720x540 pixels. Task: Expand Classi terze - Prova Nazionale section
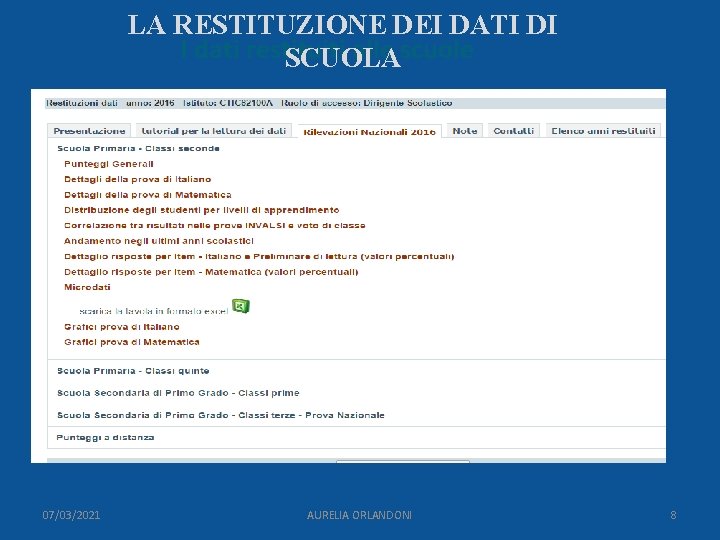tap(221, 415)
